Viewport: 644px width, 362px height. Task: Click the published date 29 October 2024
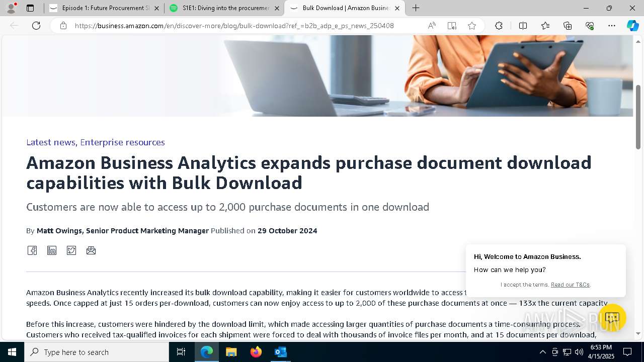click(x=287, y=231)
